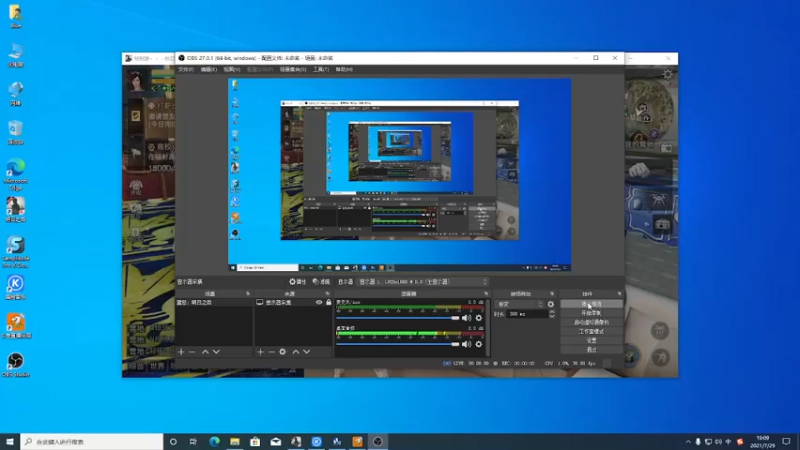Open the View menu in OBS
The width and height of the screenshot is (800, 450).
(x=231, y=69)
